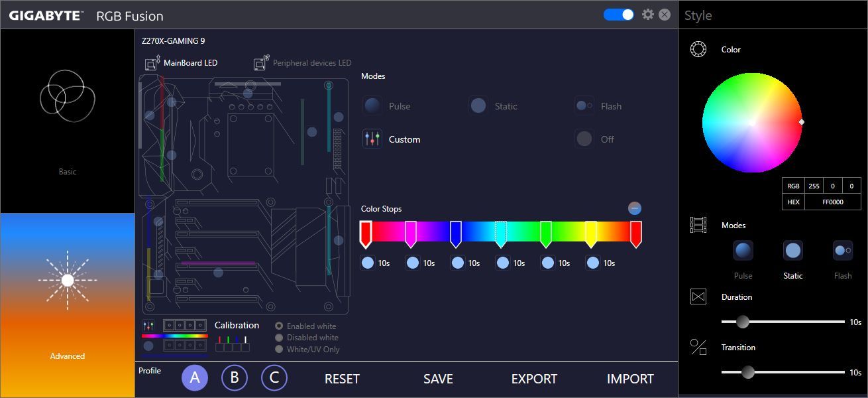
Task: Adjust the Duration slider handle
Action: coord(743,322)
